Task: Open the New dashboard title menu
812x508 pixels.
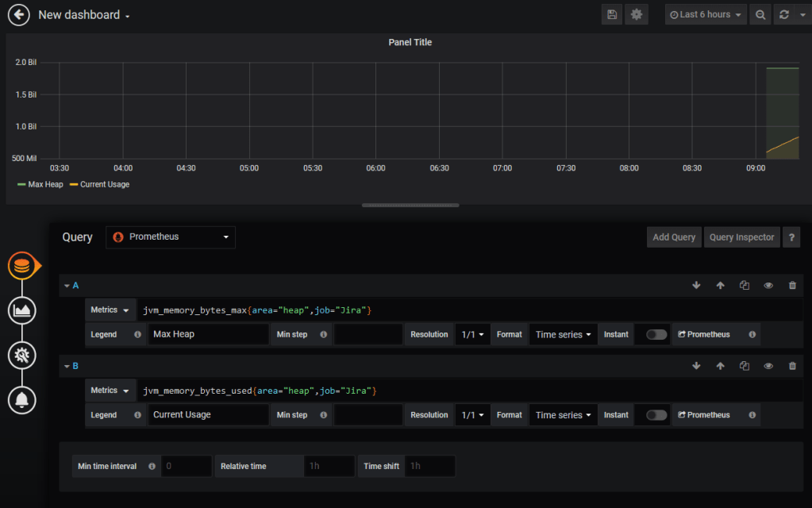Action: (84, 15)
